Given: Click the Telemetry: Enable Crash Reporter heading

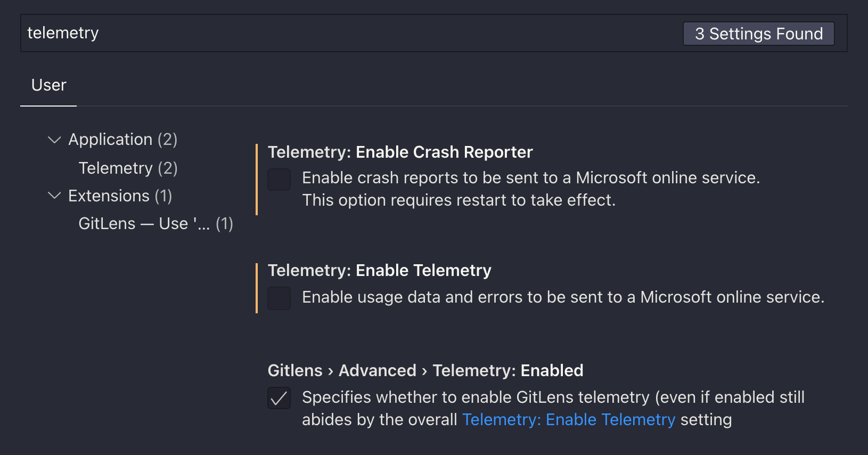Looking at the screenshot, I should tap(400, 152).
